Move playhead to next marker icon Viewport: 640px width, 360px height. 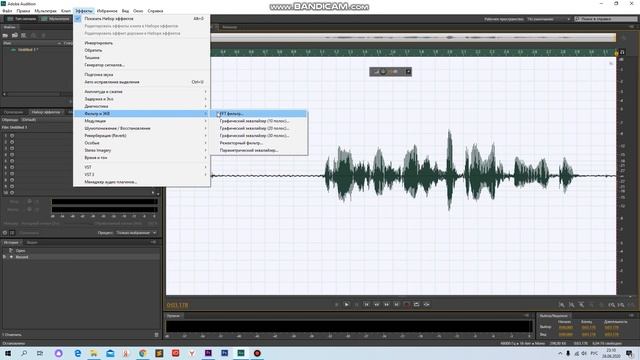coord(396,304)
